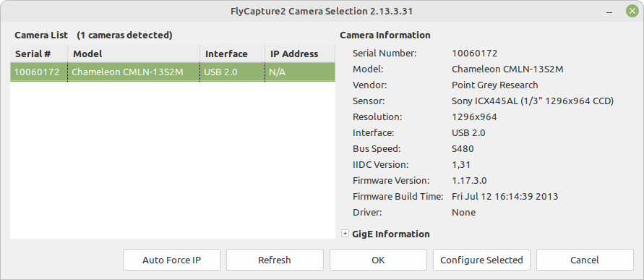
Task: Click the IIDC Version value 1,31
Action: [x=461, y=165]
